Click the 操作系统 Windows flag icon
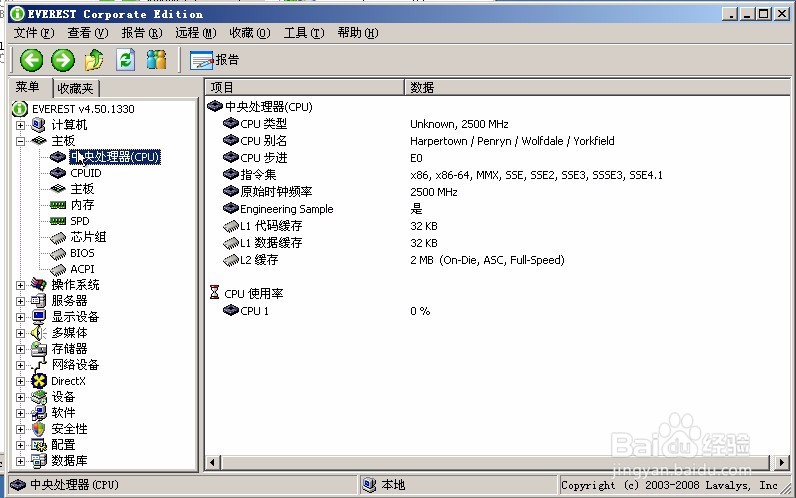 point(39,284)
